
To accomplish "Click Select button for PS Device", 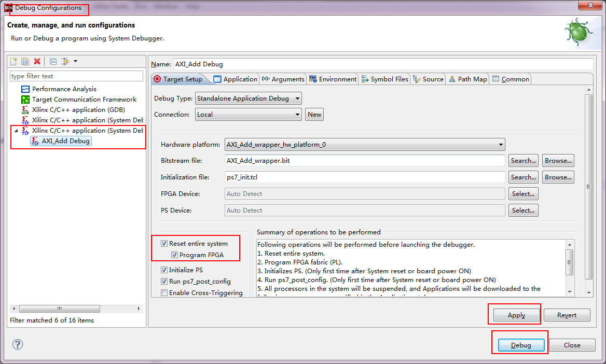I will [524, 211].
